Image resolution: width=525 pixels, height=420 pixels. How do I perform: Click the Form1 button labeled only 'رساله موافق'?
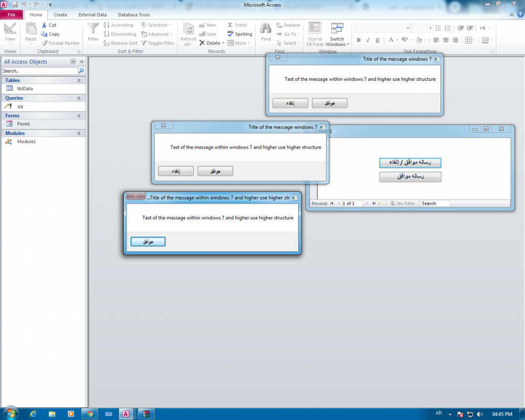[410, 176]
